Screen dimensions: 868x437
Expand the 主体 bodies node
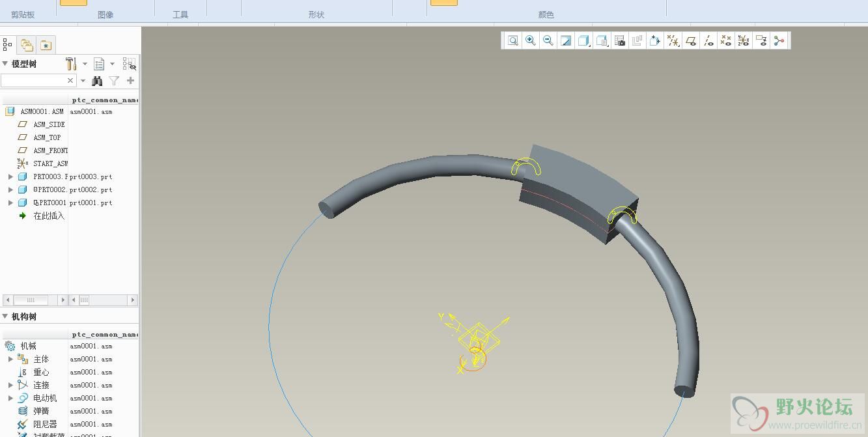pyautogui.click(x=10, y=359)
